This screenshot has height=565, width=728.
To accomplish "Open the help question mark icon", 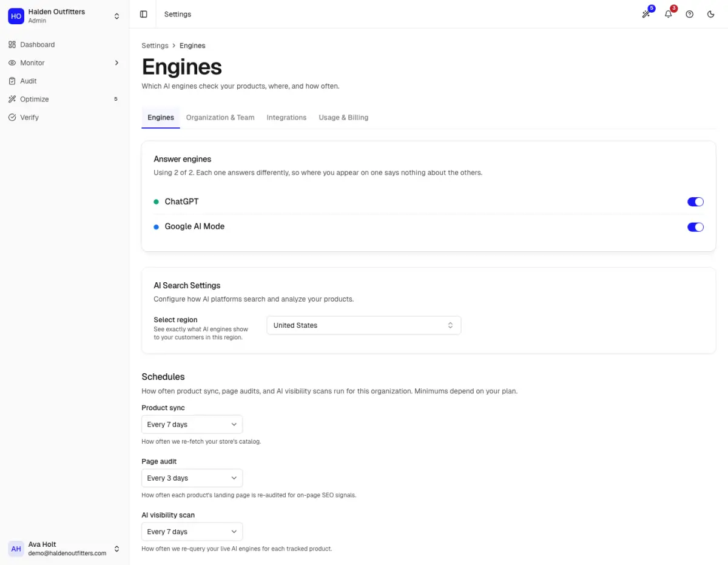I will point(690,14).
